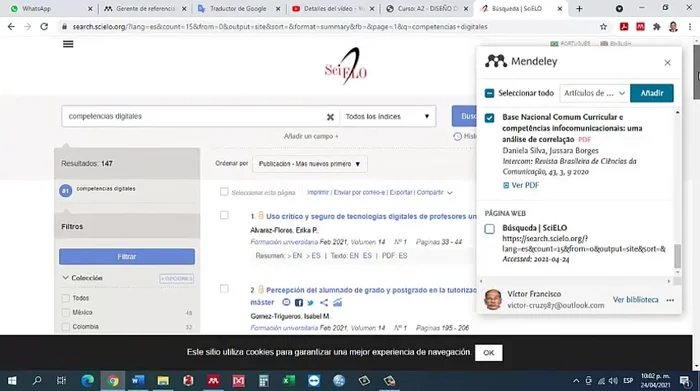Open Excel from the taskbar

point(289,381)
